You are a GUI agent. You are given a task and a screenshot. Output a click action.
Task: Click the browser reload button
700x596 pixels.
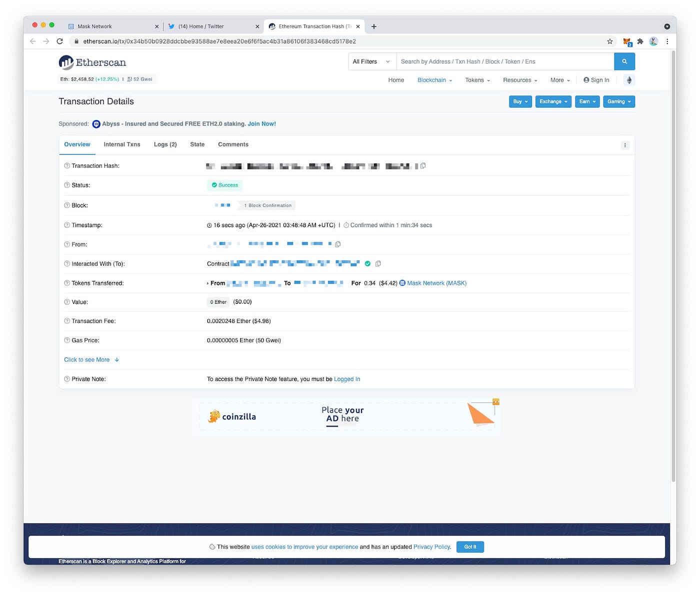coord(59,41)
